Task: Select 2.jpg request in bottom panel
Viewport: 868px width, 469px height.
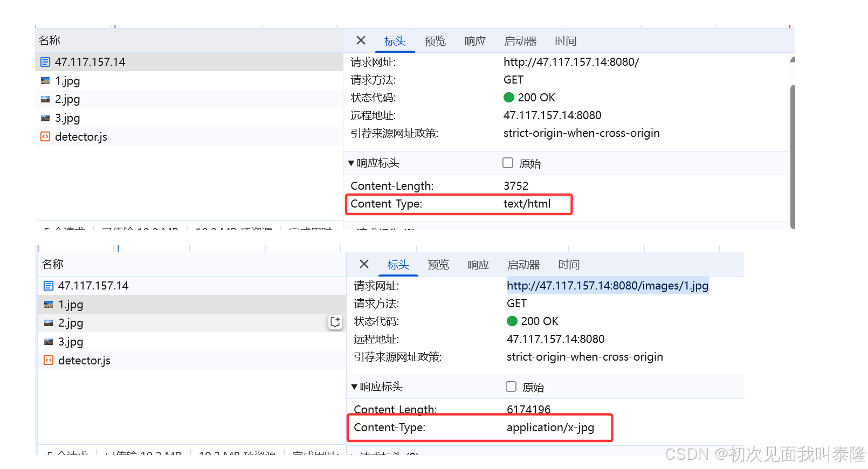Action: click(x=192, y=323)
